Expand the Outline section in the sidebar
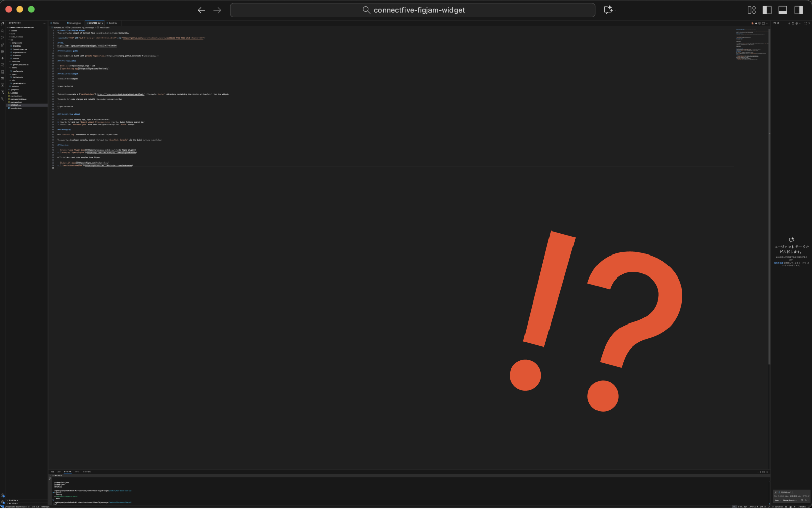This screenshot has height=509, width=812. click(x=13, y=500)
